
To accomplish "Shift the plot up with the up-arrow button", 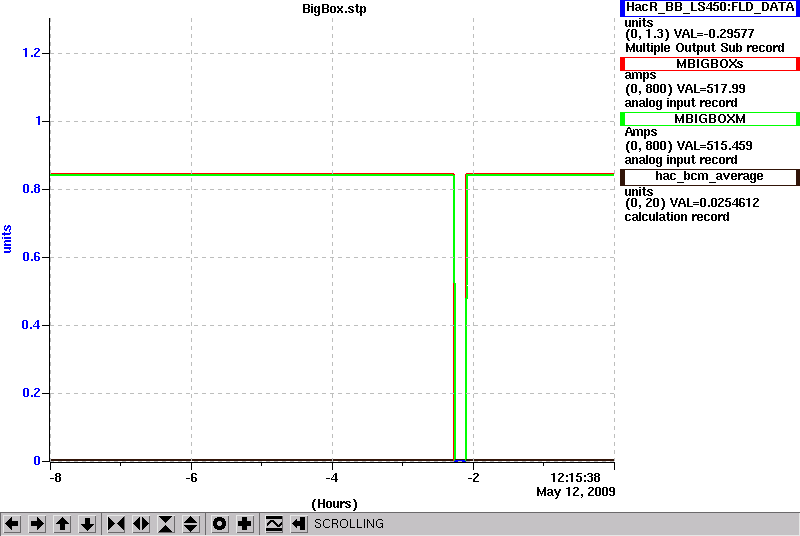I will click(x=62, y=524).
